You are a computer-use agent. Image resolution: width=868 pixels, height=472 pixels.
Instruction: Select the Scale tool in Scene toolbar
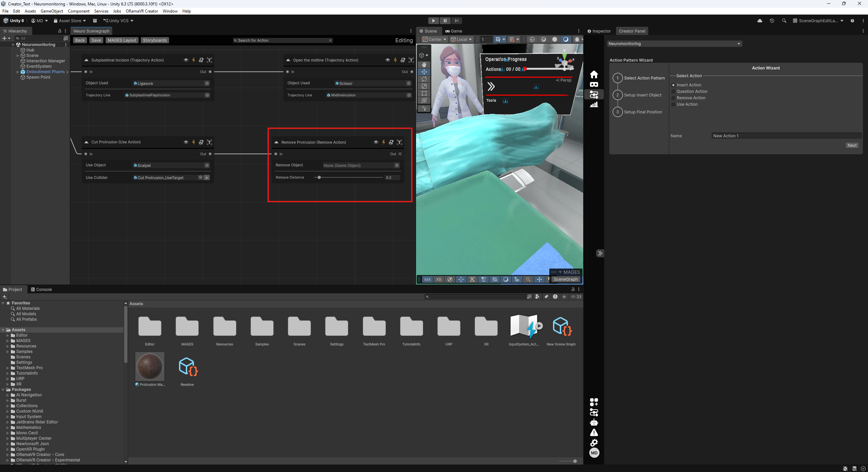click(x=424, y=86)
